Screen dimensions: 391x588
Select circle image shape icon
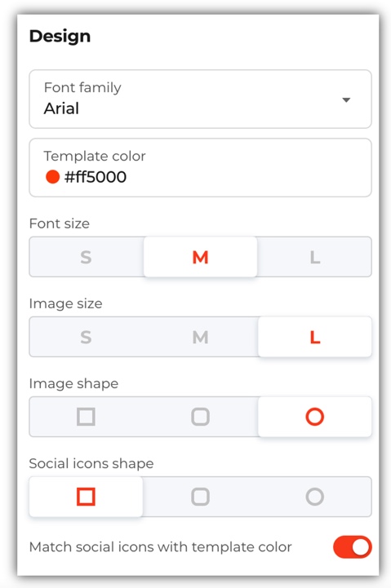315,417
